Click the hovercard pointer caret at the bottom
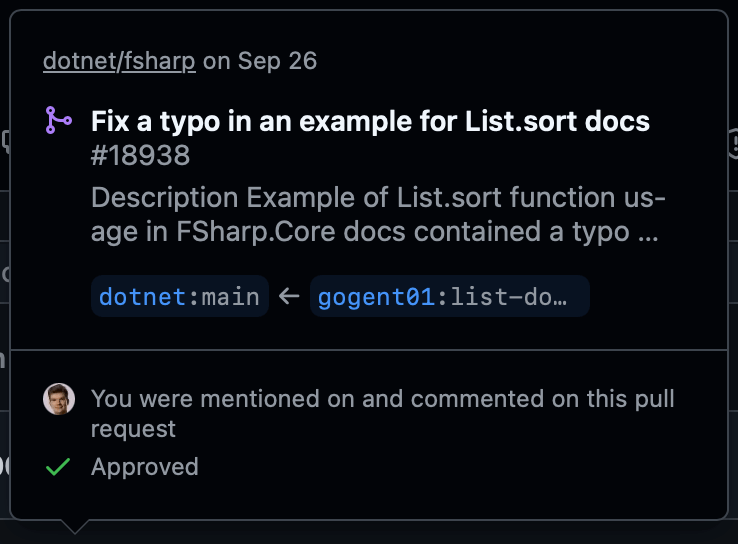 (x=74, y=526)
